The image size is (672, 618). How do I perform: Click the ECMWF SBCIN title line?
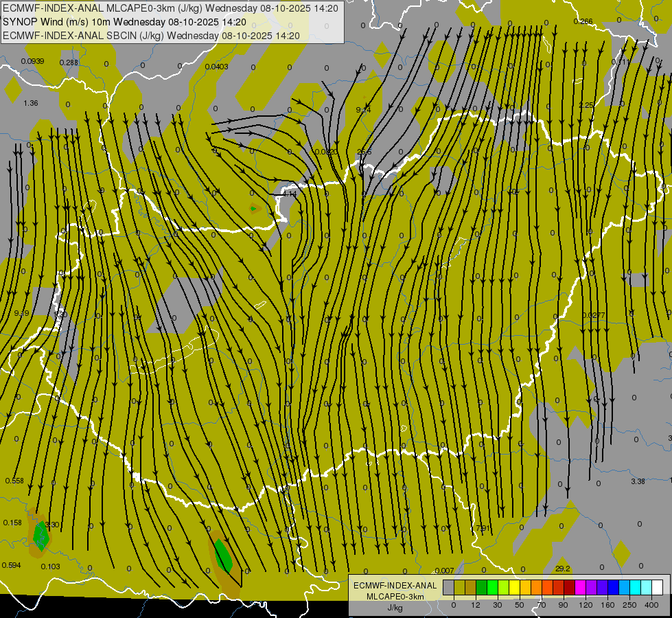pos(151,36)
